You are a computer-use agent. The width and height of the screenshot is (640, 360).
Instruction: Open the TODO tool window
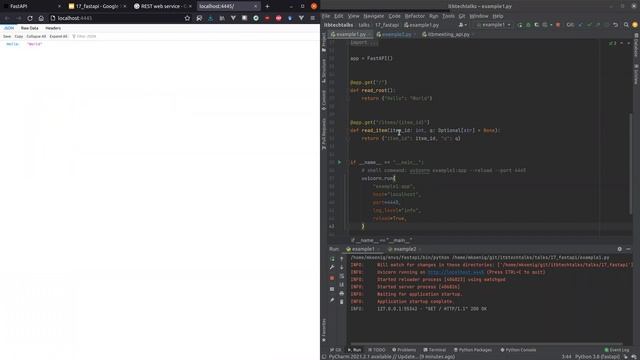377,350
